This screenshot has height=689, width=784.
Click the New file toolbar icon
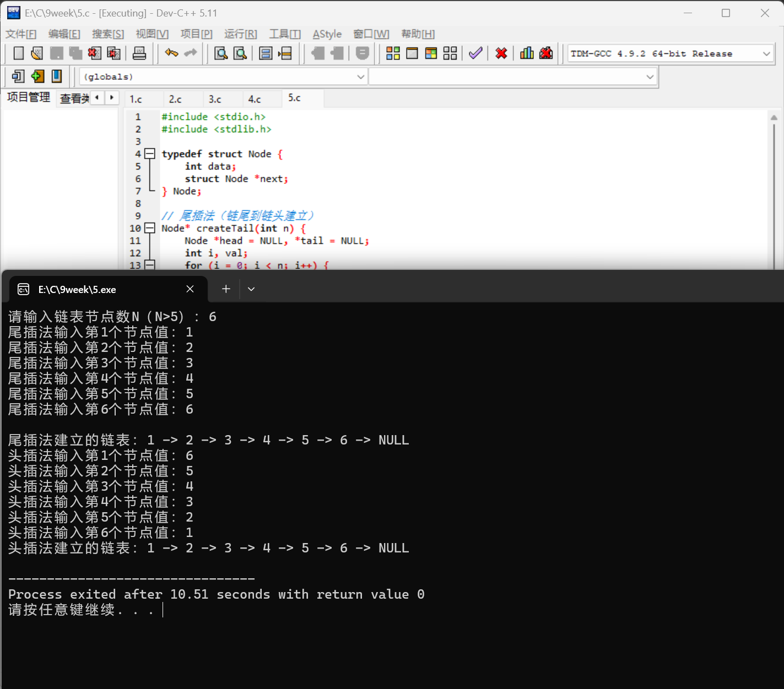(18, 53)
